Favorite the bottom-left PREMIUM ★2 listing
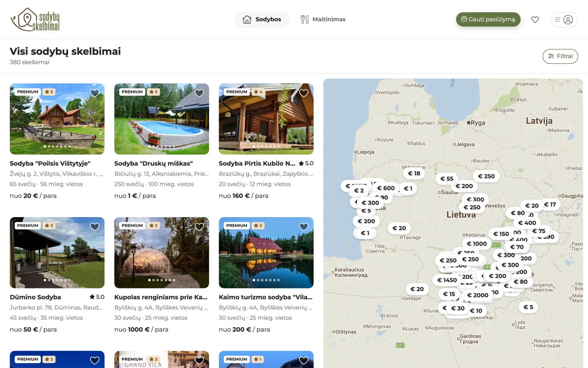This screenshot has width=588, height=368. pos(95,360)
